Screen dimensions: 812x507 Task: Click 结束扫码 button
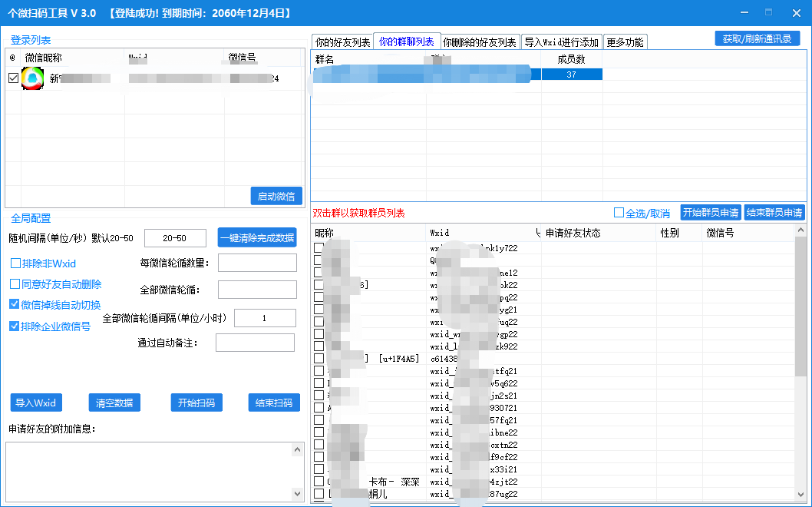click(x=274, y=403)
